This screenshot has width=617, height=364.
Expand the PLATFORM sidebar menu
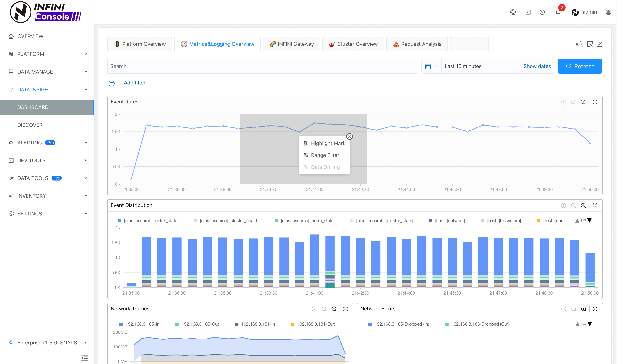(47, 54)
